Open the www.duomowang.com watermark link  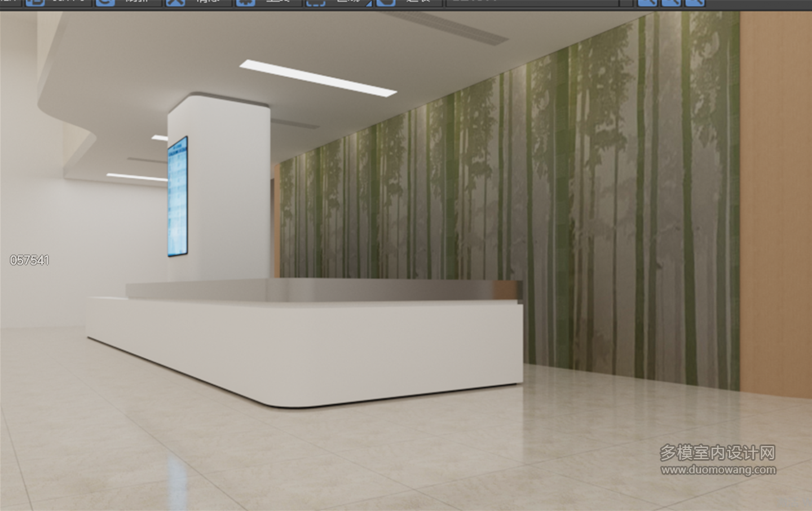pyautogui.click(x=718, y=470)
